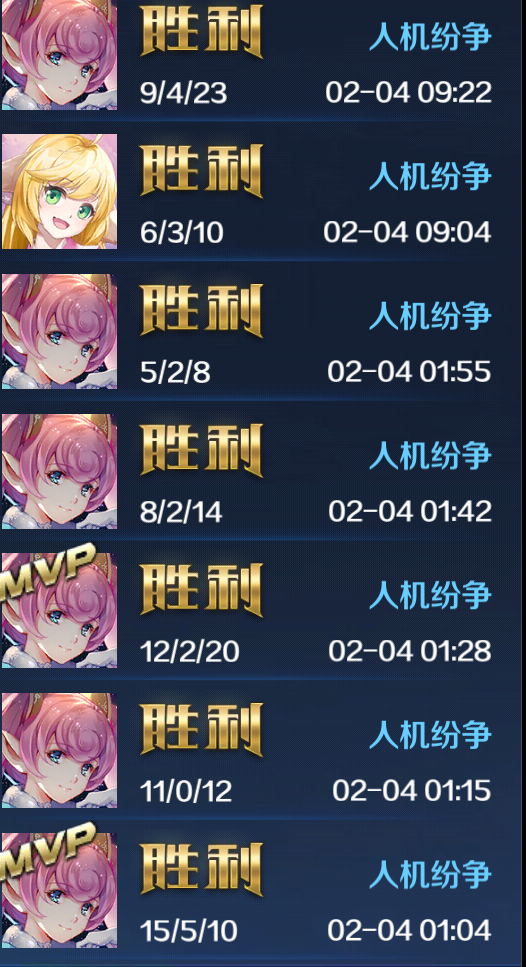Click the 人机纷争 label at 02-04 01:04

click(x=430, y=875)
